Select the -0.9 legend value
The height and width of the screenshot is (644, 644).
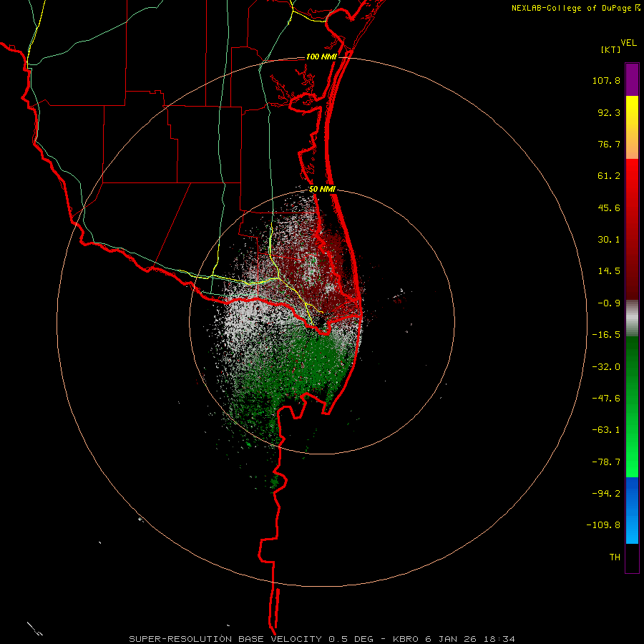pos(609,303)
